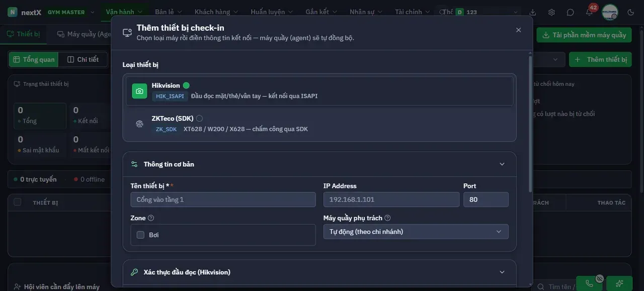Viewport: 644px width, 291px height.
Task: Click the Hikvision camera icon
Action: tap(139, 91)
